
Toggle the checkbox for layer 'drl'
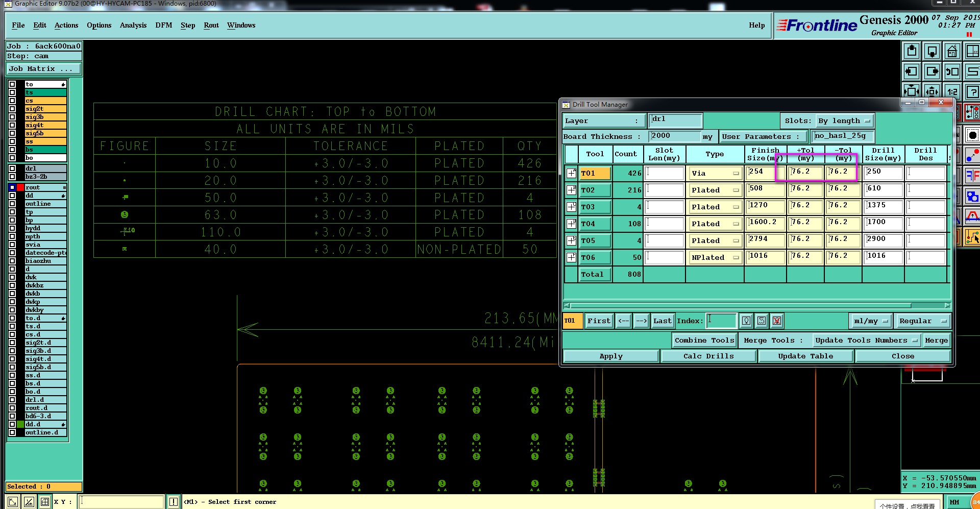pyautogui.click(x=12, y=168)
